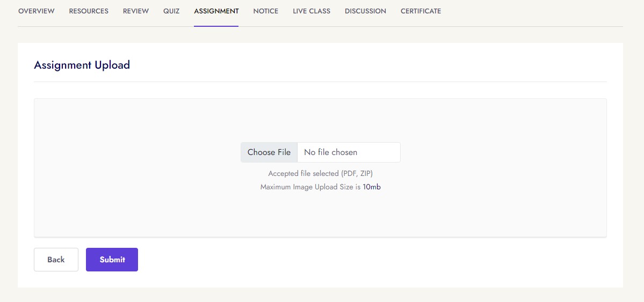Click the 'Maximum Image Upload Size is' label
644x302 pixels.
click(310, 187)
